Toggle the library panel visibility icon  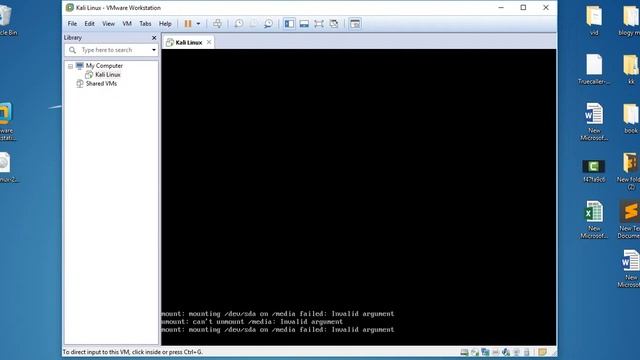pyautogui.click(x=289, y=24)
